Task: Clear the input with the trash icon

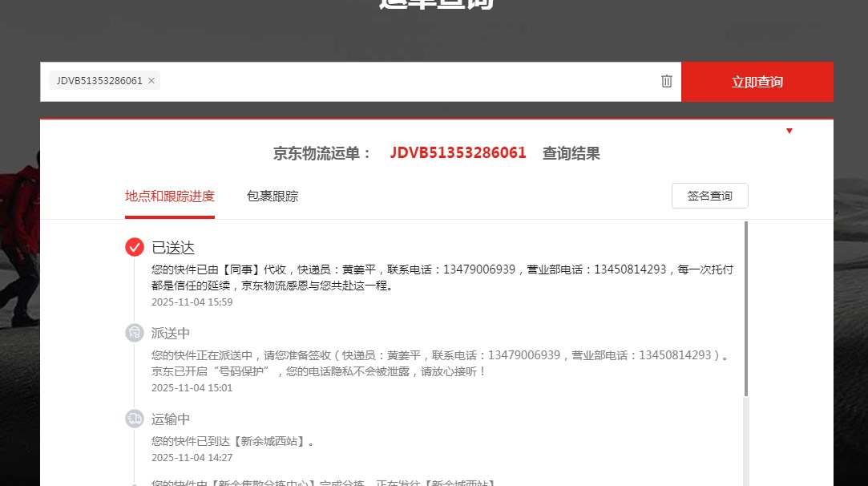Action: tap(666, 81)
